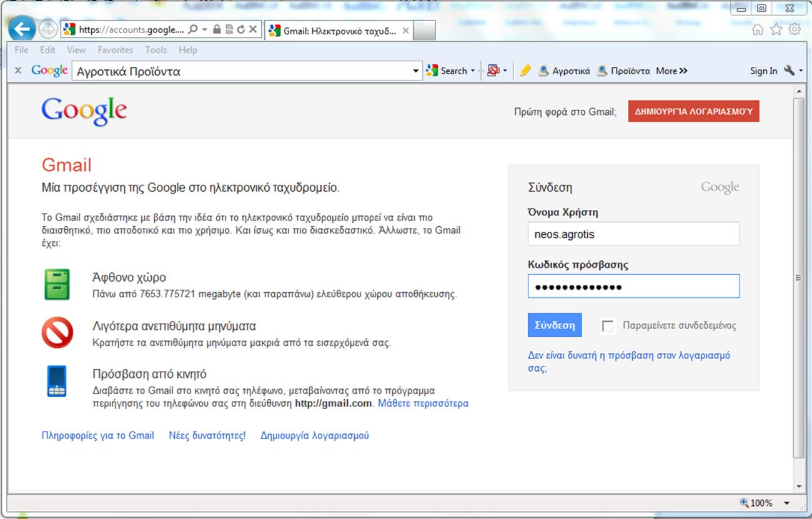Open the bottom Δημιουργία λογαριασμού link
812x519 pixels.
point(315,435)
